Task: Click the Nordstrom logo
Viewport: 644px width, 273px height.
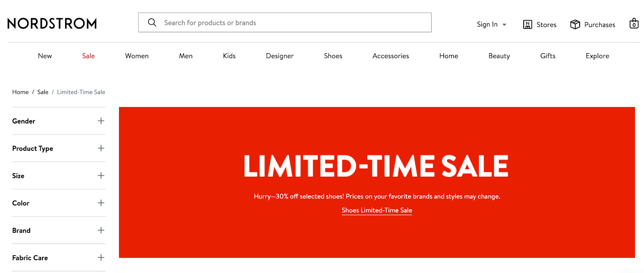Action: pyautogui.click(x=52, y=23)
